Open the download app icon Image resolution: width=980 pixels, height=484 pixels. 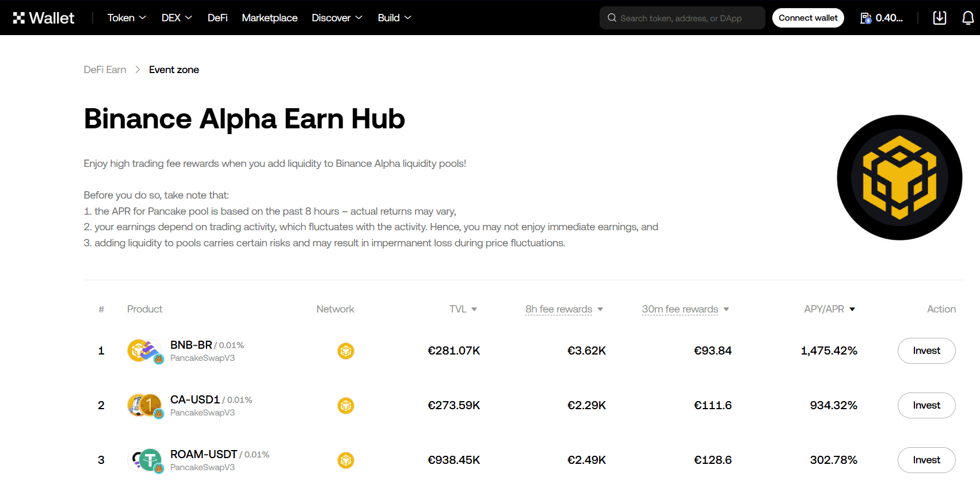pos(939,18)
